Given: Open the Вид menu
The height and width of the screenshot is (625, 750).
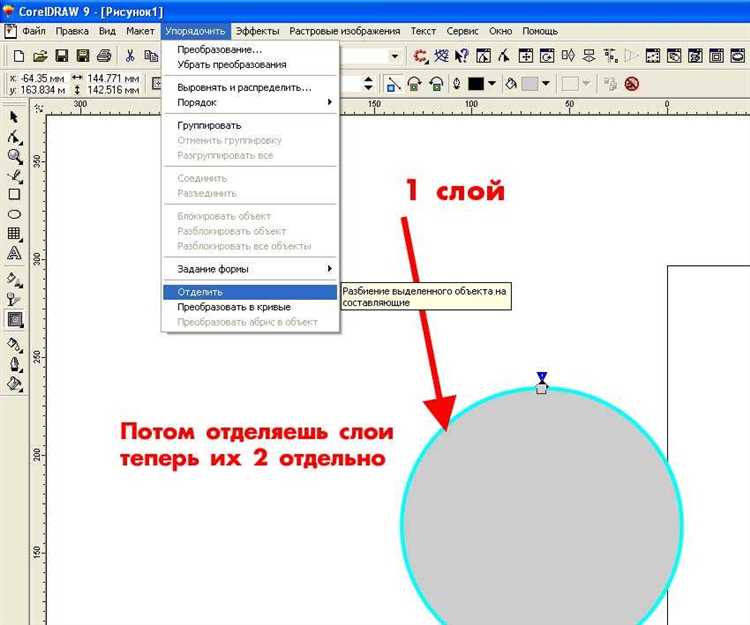Looking at the screenshot, I should (x=107, y=31).
